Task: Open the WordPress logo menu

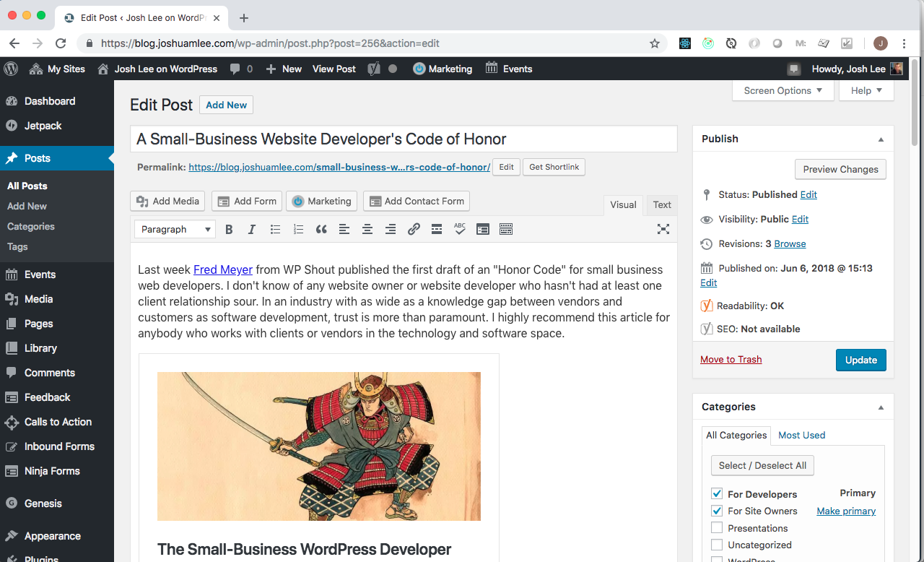Action: coord(11,69)
